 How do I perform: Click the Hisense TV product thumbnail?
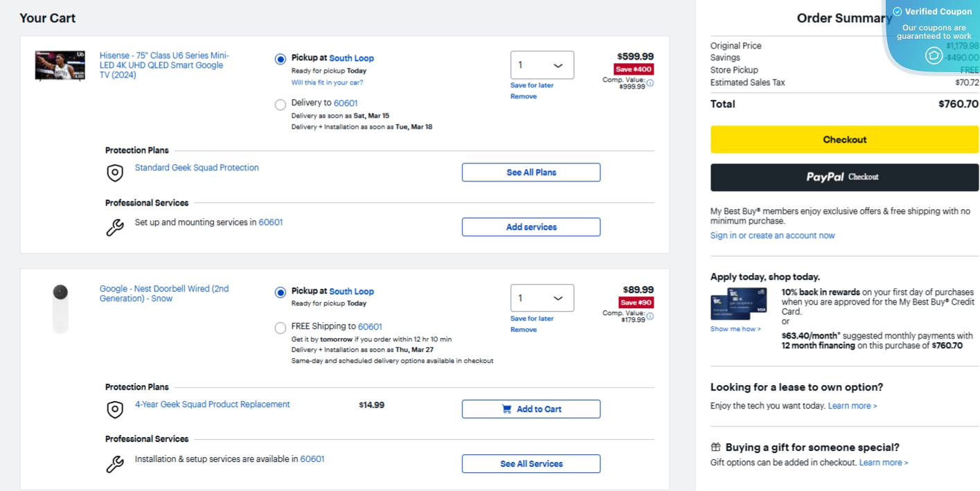click(x=60, y=65)
